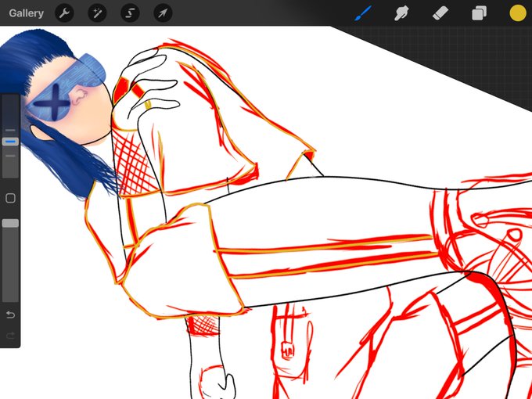Click the brush opacity slider handle
This screenshot has width=532, height=399.
point(10,223)
